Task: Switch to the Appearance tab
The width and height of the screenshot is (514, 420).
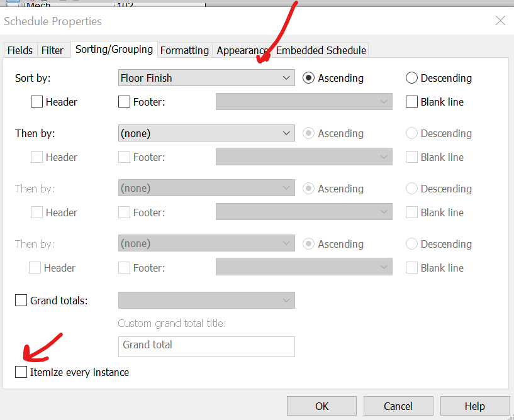Action: [x=242, y=50]
